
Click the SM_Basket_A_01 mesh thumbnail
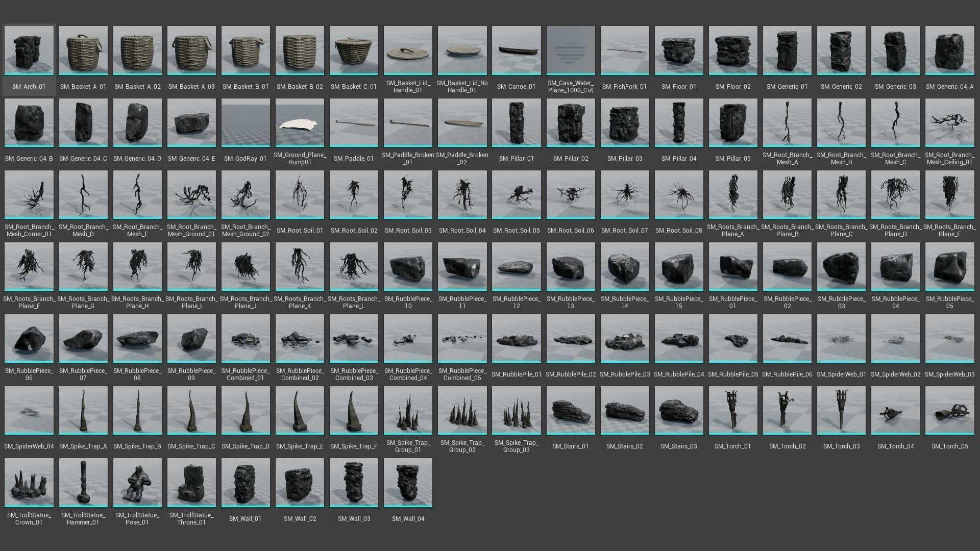click(x=83, y=51)
